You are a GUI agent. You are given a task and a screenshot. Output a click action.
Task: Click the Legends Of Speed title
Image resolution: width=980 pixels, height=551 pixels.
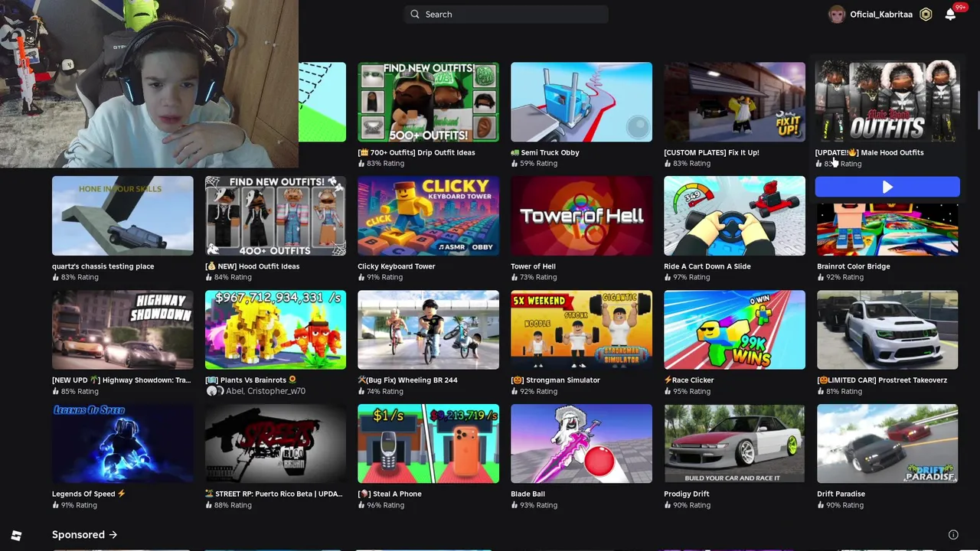pyautogui.click(x=88, y=494)
